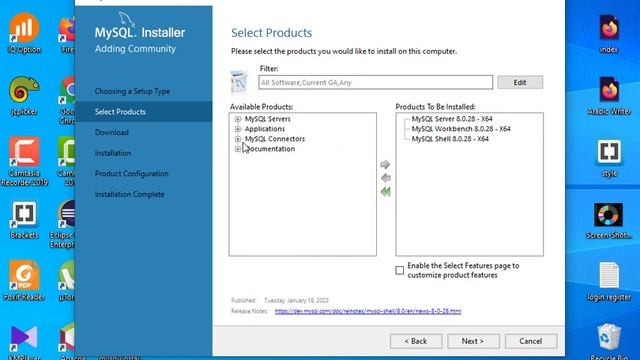Screen dimensions: 640x360
Task: Select the Select Products step
Action: [144, 111]
